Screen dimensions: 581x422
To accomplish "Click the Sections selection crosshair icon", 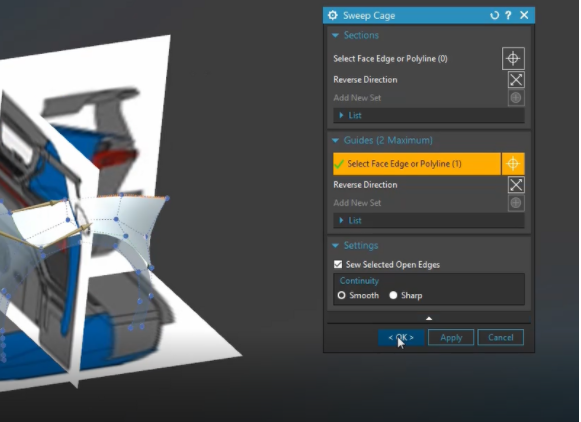I will coord(513,58).
